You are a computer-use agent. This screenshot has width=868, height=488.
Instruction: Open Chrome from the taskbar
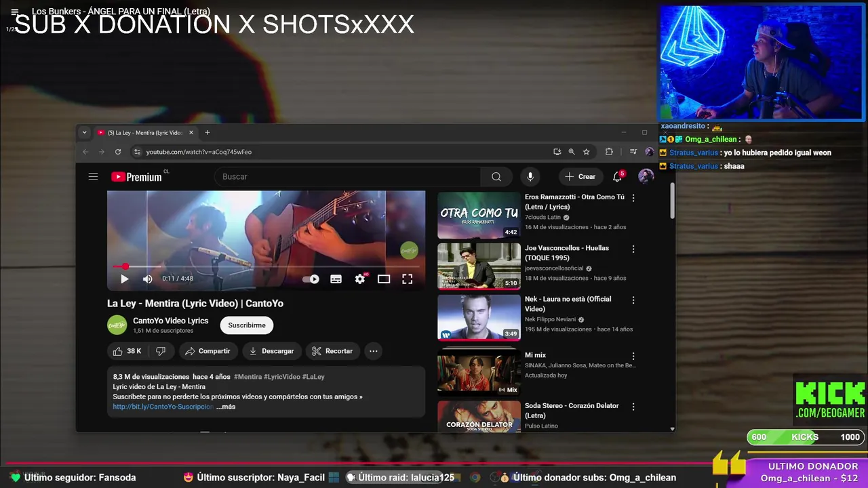pos(475,477)
